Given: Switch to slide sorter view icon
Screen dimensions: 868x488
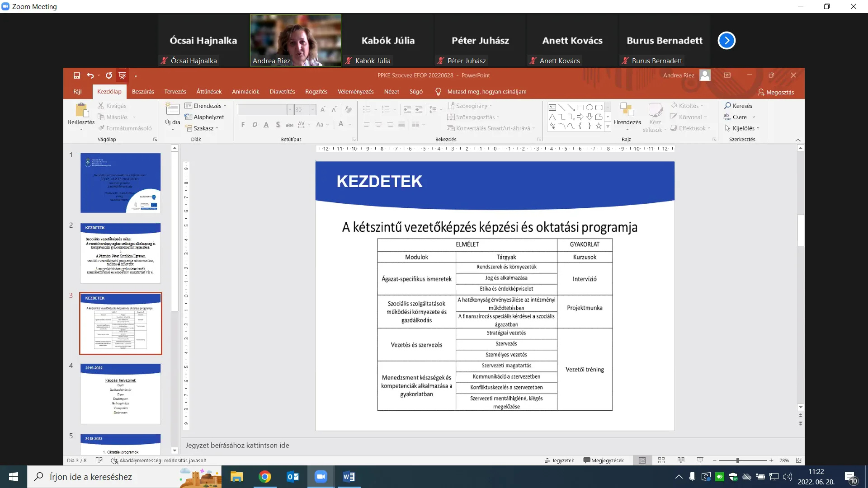Looking at the screenshot, I should (x=661, y=460).
